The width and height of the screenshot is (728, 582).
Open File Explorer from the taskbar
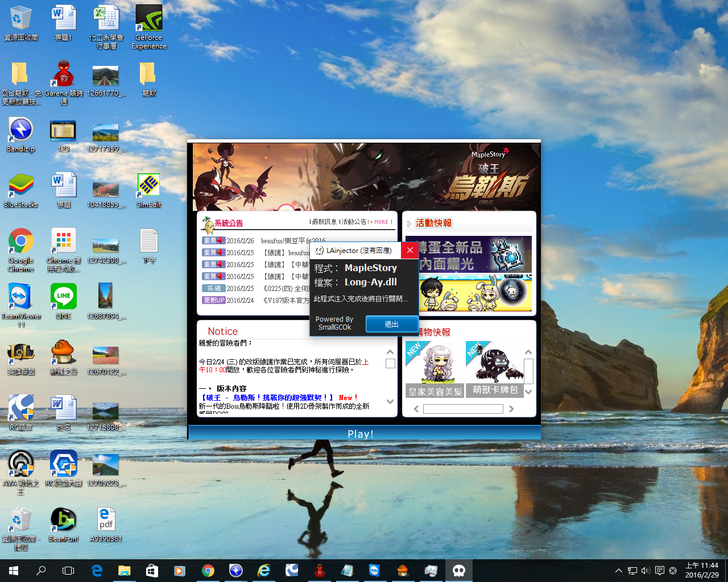[x=124, y=571]
